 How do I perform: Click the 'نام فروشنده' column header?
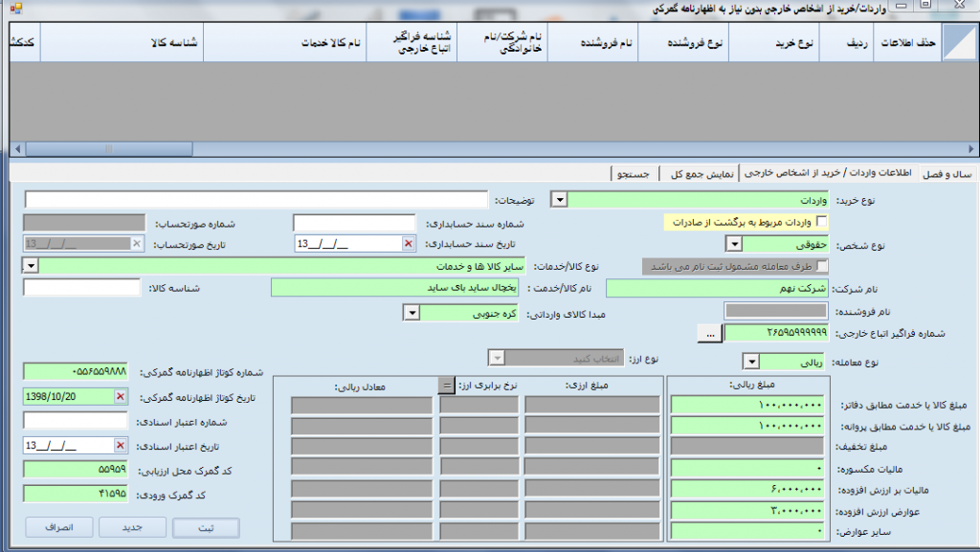tap(592, 42)
